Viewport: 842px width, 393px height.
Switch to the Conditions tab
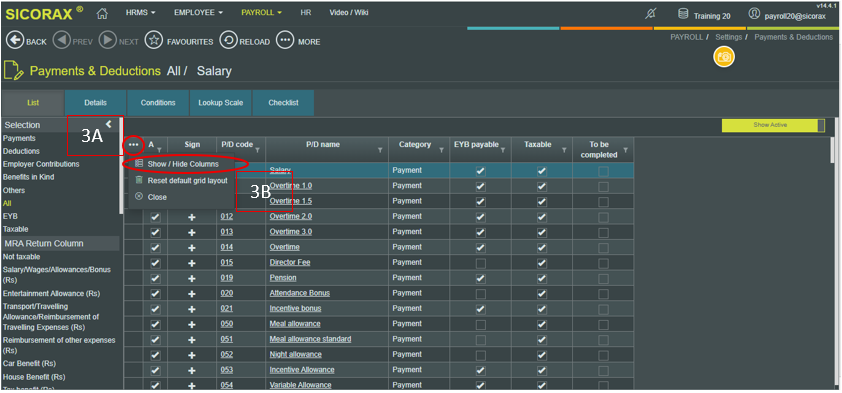pos(158,103)
